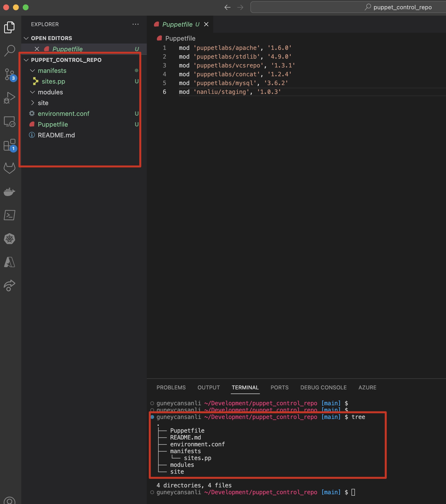Open Source Control view with 3 changes
Screen dimensions: 446x504
point(9,74)
